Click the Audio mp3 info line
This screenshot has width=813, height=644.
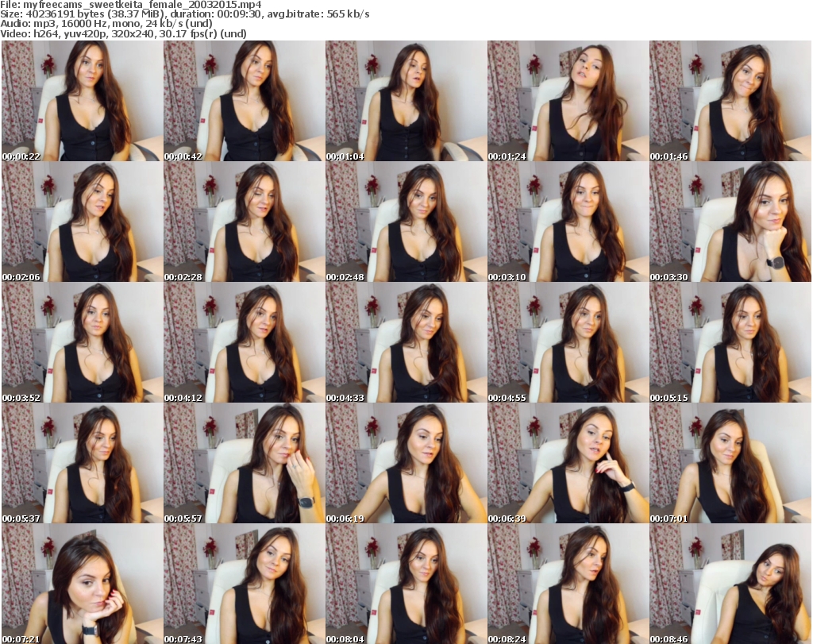[x=106, y=24]
